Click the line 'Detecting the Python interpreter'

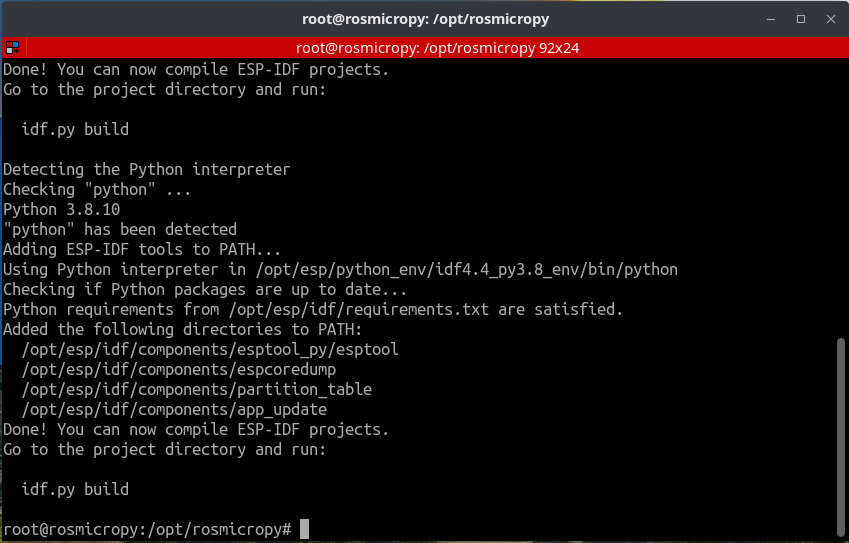[147, 169]
